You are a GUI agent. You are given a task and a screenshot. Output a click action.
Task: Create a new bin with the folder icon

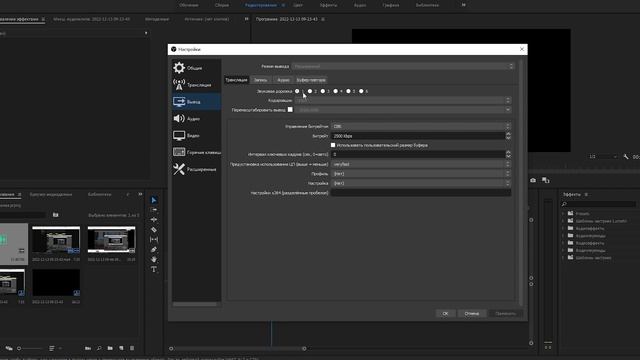click(110, 348)
